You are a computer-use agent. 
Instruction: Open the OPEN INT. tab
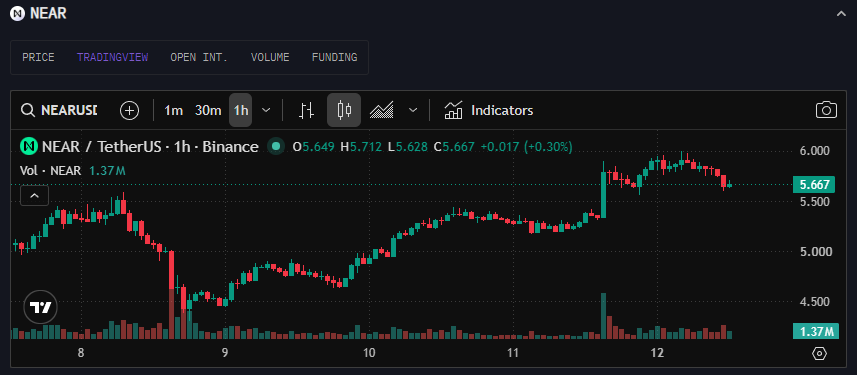click(x=199, y=57)
